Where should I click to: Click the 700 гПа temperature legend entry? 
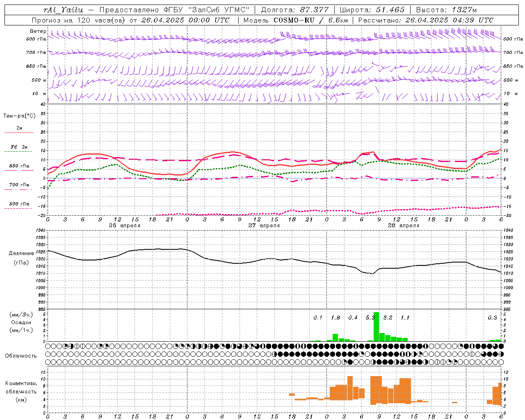coord(19,185)
